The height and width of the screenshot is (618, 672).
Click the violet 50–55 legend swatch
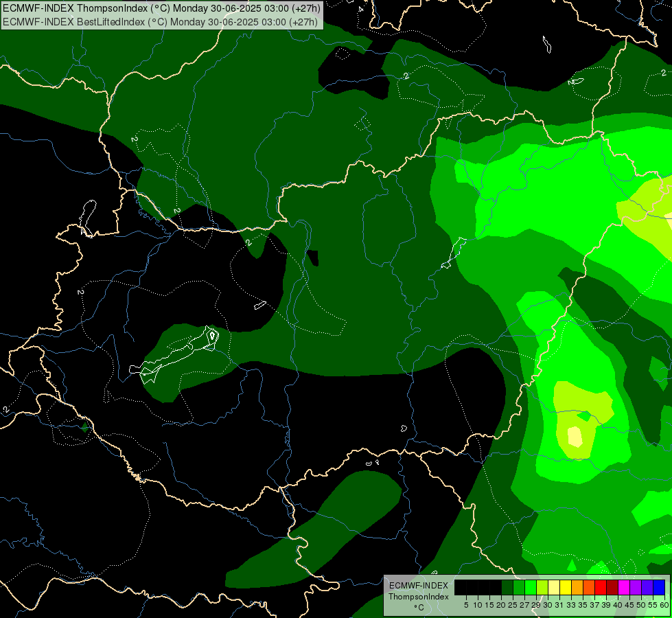click(x=647, y=587)
